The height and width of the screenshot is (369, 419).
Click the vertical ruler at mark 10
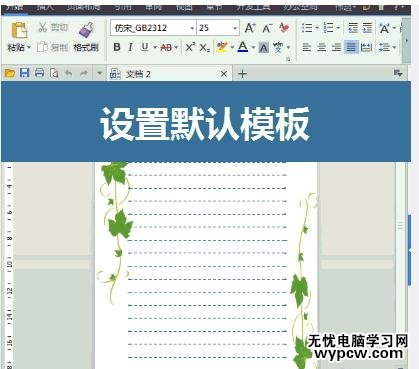tap(9, 265)
